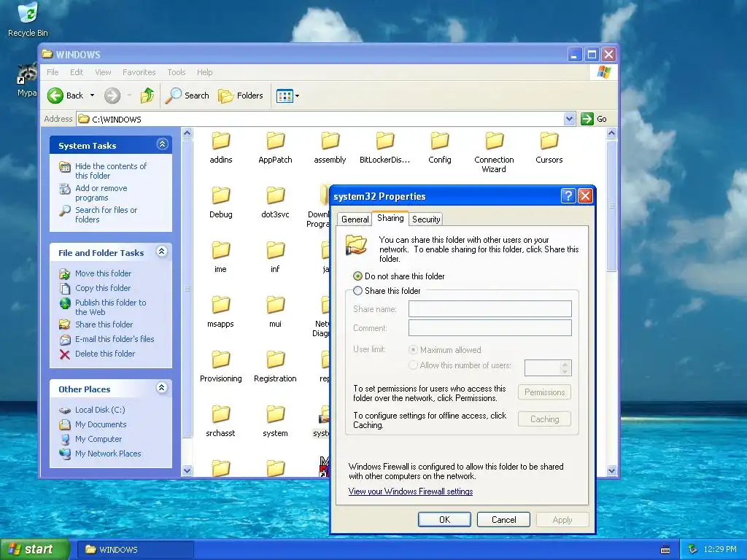Open View your Windows Firewall settings
Screen dimensions: 747x560
[x=411, y=491]
